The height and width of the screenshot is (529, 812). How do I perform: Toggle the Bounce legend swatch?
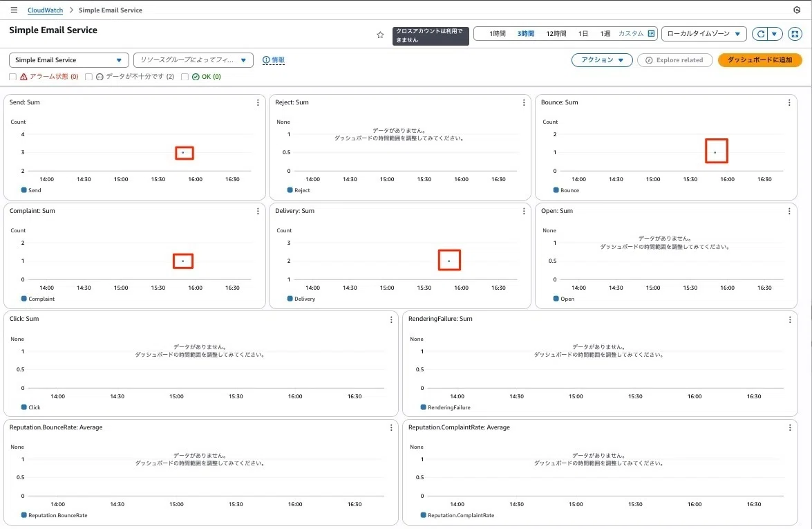(x=556, y=190)
